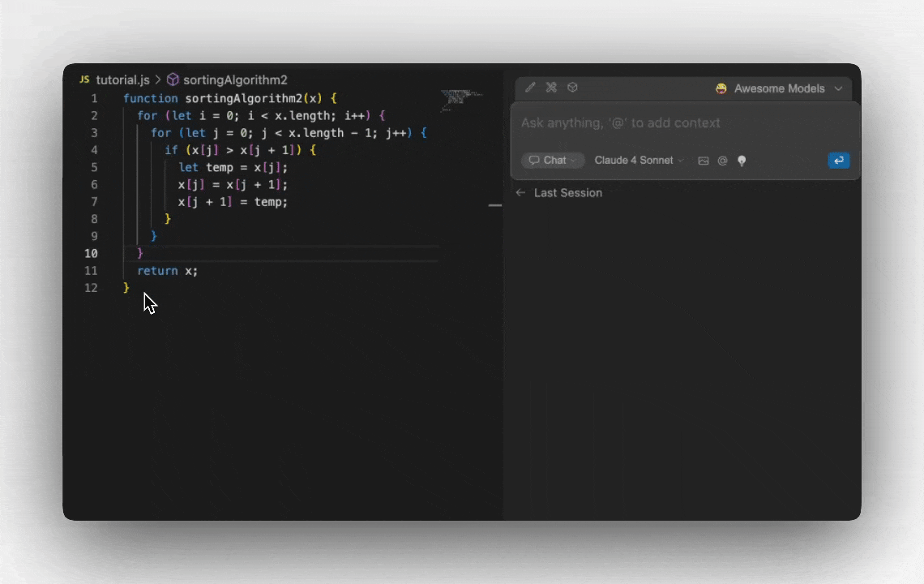
Task: Select the crossed tools icon in chat toolbar
Action: 551,87
